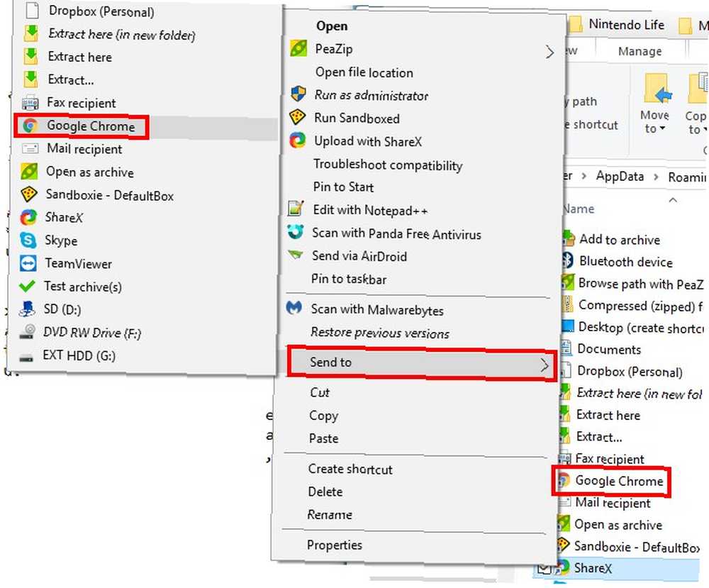The width and height of the screenshot is (709, 588).
Task: Click the sort arrow above the Name column
Action: (673, 200)
